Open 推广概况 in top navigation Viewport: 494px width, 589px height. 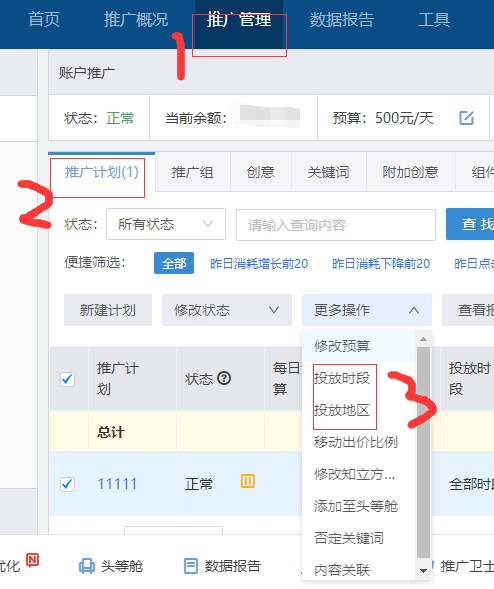coord(136,20)
